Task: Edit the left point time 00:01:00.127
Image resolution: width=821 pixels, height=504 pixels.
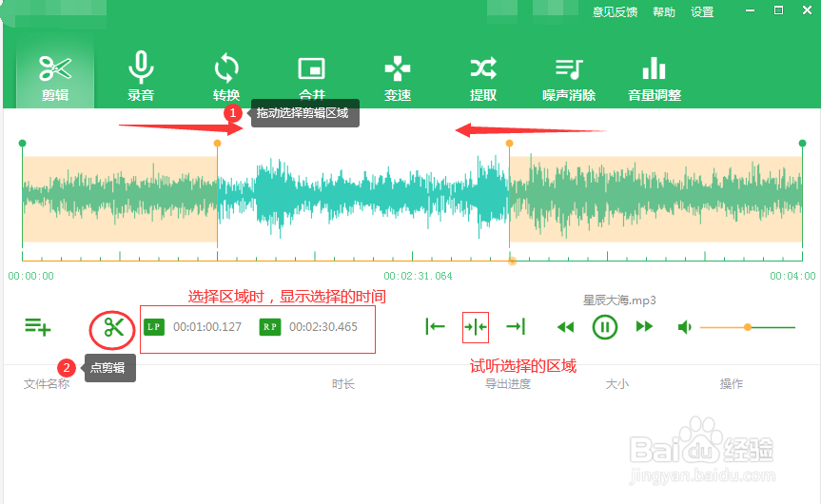Action: 207,327
